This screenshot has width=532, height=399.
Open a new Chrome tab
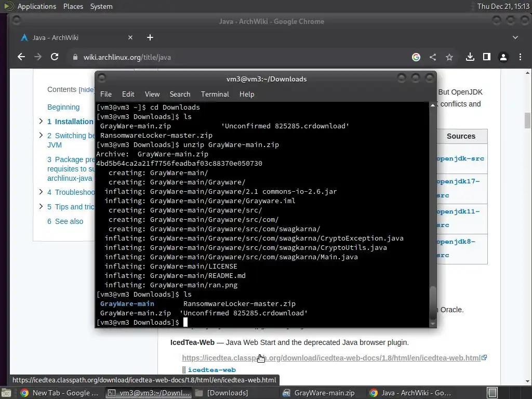click(150, 37)
